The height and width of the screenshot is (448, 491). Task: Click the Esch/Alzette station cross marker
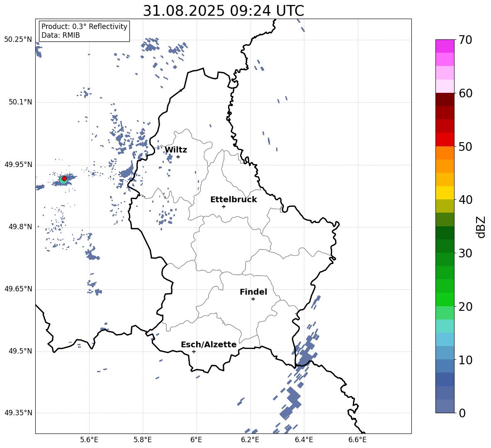[x=194, y=351]
